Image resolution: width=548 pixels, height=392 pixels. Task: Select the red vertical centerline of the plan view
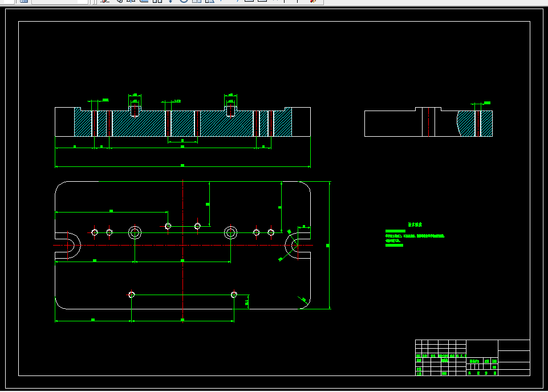(x=183, y=251)
